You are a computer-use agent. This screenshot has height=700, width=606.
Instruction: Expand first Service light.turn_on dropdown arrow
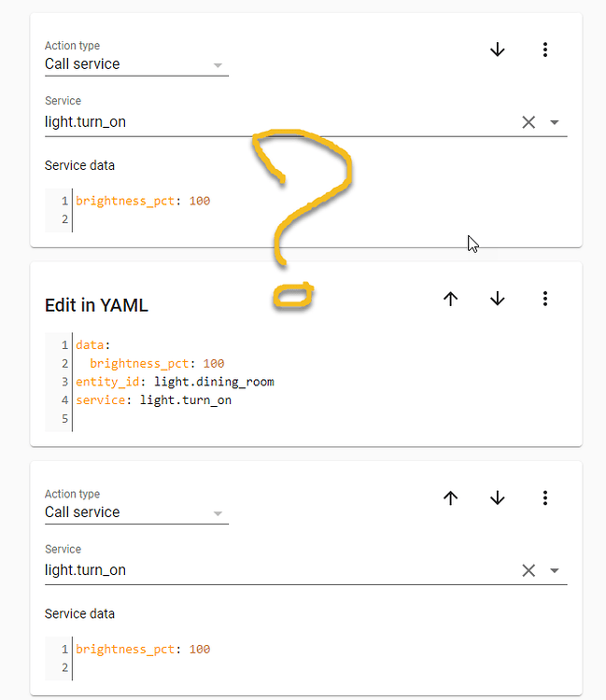555,122
